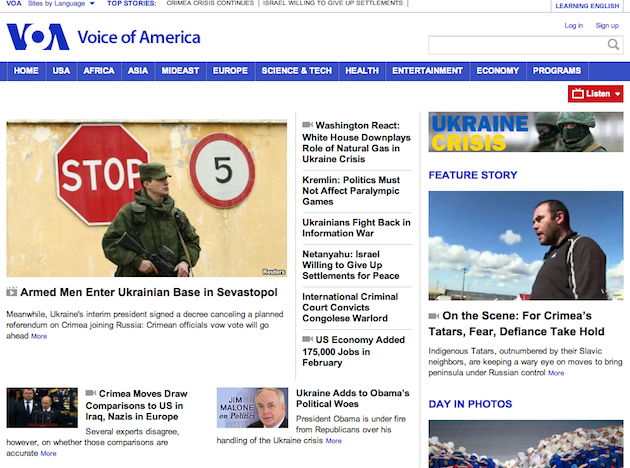The width and height of the screenshot is (630, 468).
Task: Open the SCIENCE & TECH section
Action: [x=297, y=71]
